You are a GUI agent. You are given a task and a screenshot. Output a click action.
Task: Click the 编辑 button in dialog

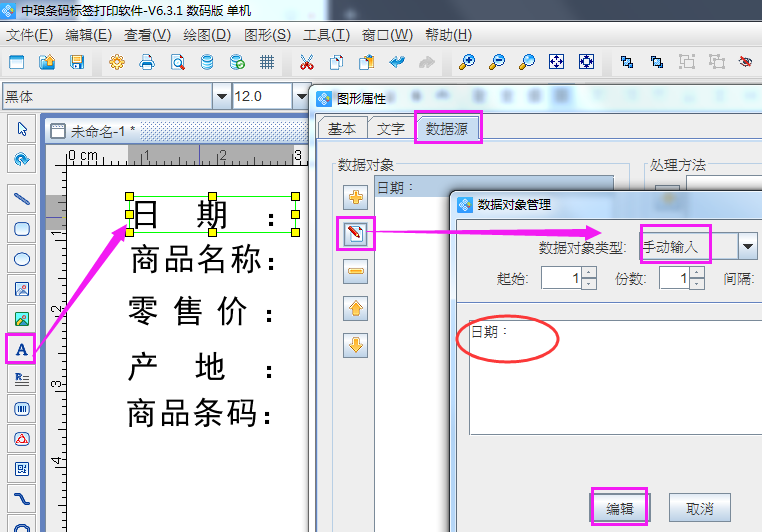pyautogui.click(x=620, y=508)
